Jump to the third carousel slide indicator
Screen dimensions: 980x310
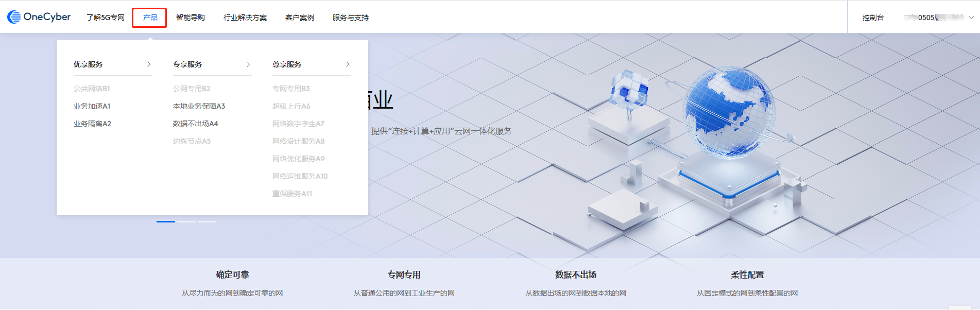207,221
